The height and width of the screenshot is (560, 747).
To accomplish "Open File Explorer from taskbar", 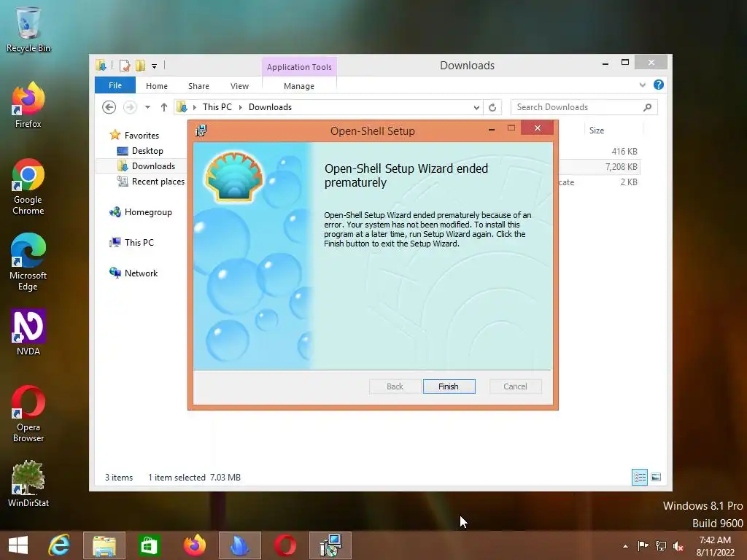I will (x=104, y=545).
